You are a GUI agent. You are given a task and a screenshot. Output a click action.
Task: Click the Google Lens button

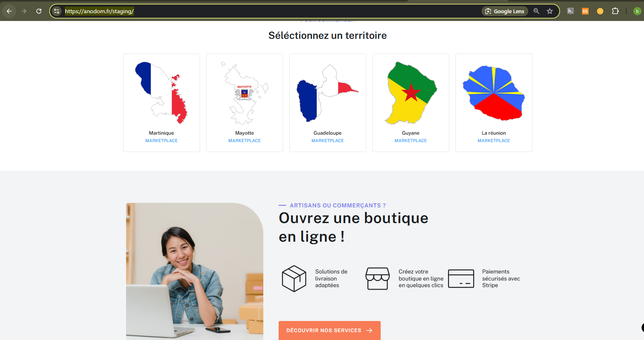(505, 11)
